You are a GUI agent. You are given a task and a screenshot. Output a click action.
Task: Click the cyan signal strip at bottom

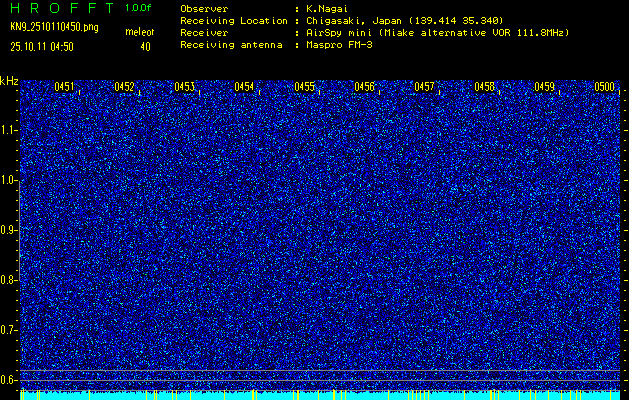coord(320,395)
